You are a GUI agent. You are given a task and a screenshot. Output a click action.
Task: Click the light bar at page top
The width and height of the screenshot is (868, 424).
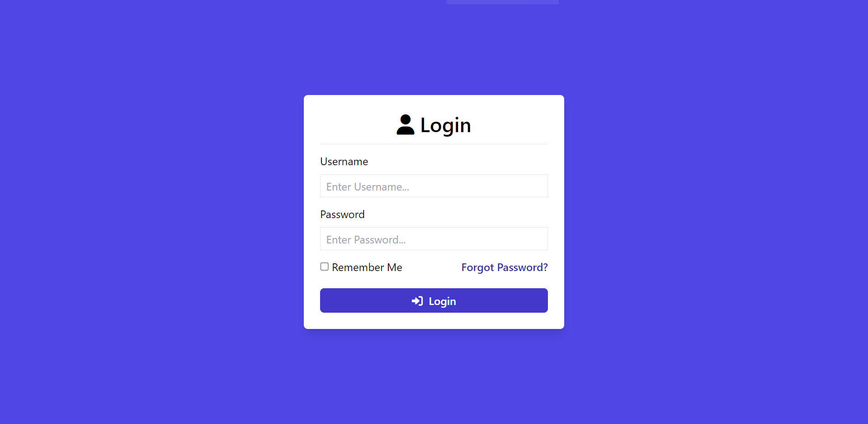pos(502,2)
